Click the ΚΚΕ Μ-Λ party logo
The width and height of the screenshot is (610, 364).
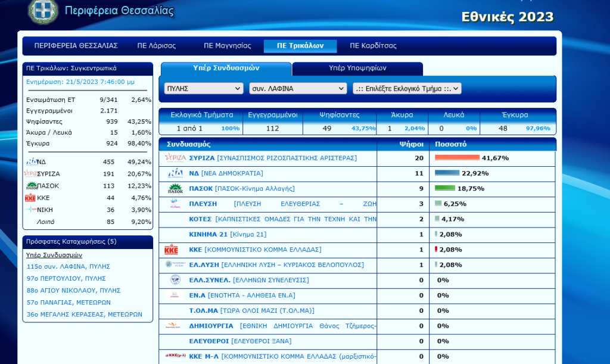(175, 356)
